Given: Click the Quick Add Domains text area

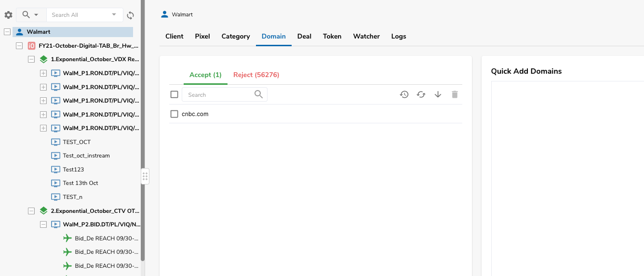Looking at the screenshot, I should 567,178.
